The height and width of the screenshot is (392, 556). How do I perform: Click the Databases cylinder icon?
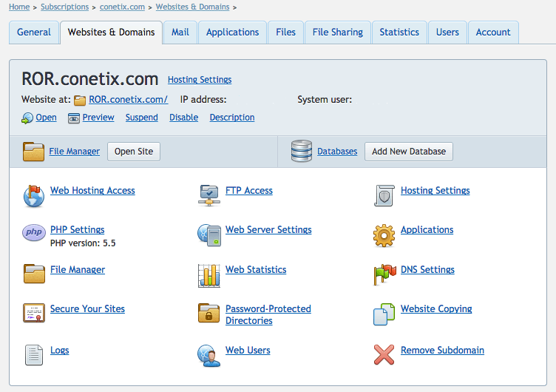click(302, 151)
